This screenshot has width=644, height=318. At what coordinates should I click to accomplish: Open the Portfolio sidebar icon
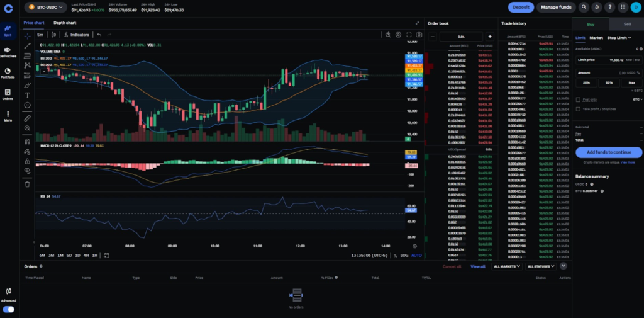[x=8, y=73]
